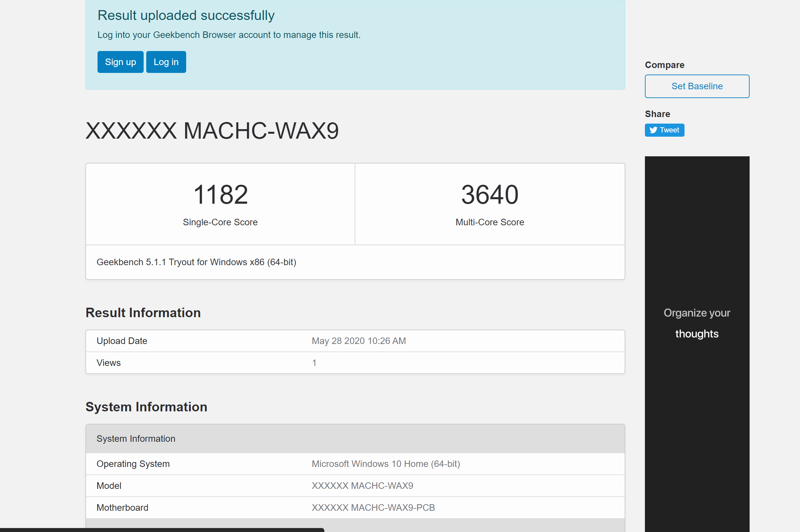This screenshot has height=532, width=800.
Task: Click the Geekbench 5.1.1 Tryout version text
Action: 196,262
